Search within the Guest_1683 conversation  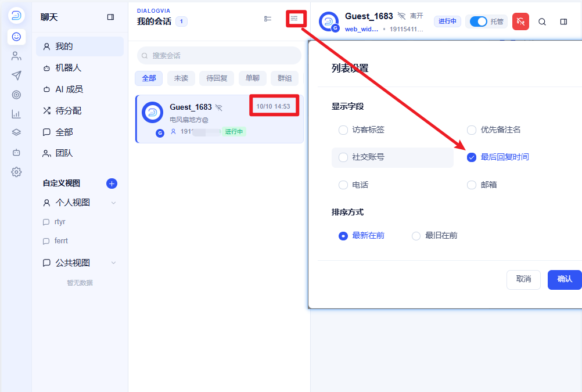pos(543,22)
